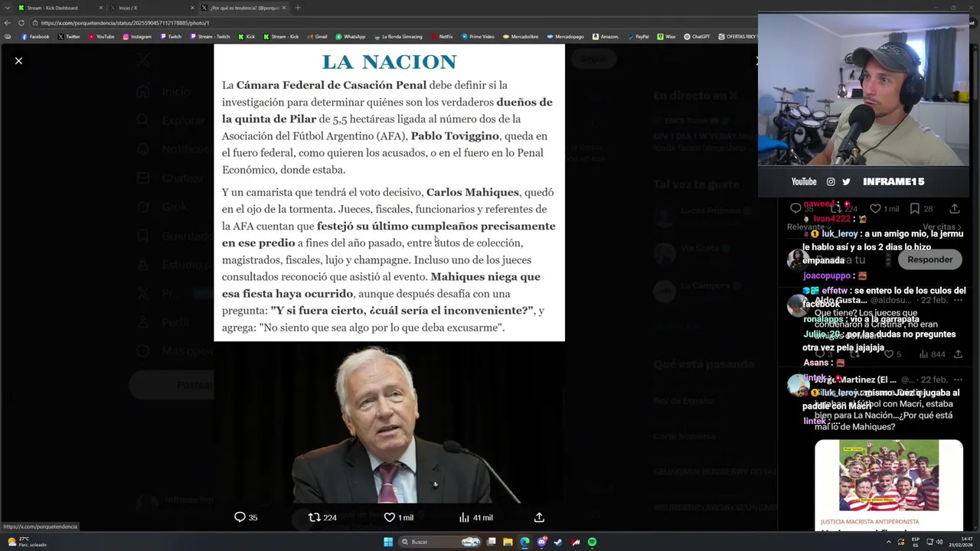Open Microsoft Edge from the taskbar
This screenshot has width=980, height=551.
coord(524,542)
